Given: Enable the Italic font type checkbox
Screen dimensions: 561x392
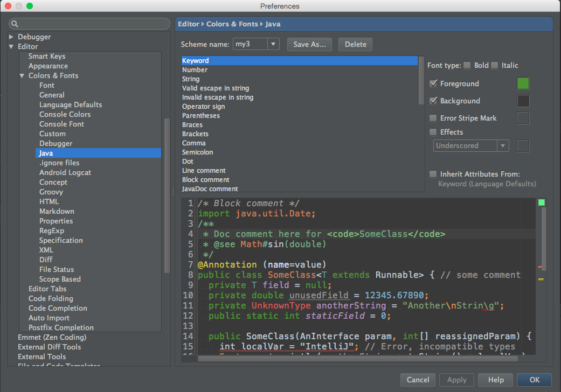Looking at the screenshot, I should coord(494,65).
